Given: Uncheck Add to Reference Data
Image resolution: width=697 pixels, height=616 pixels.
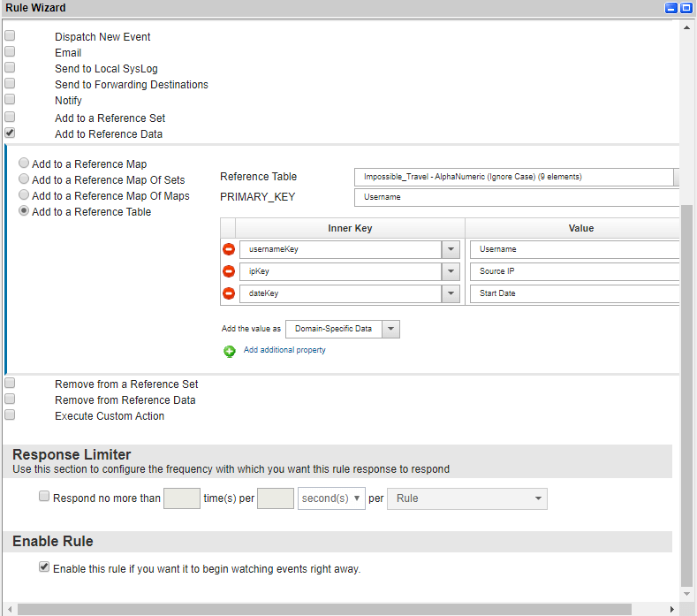Looking at the screenshot, I should [x=10, y=133].
